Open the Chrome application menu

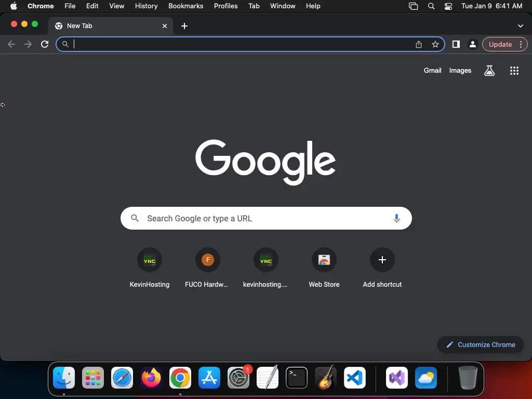(41, 6)
